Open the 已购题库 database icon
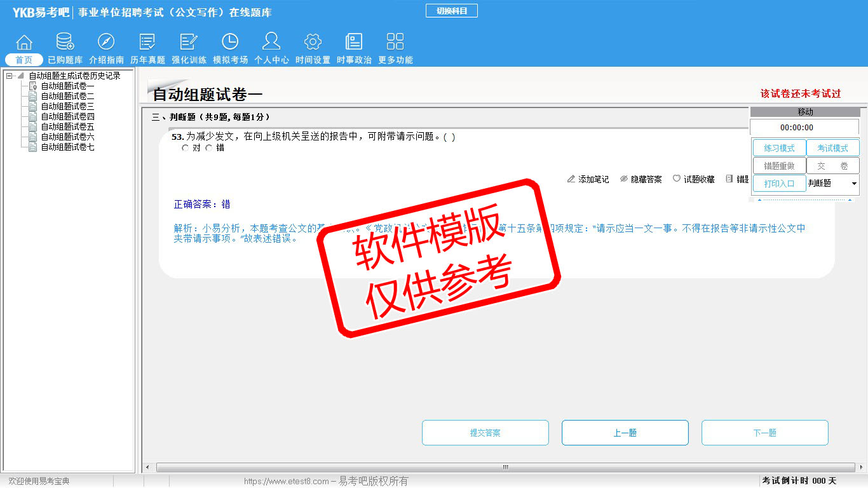Screen dimensions: 868x488 (65, 43)
